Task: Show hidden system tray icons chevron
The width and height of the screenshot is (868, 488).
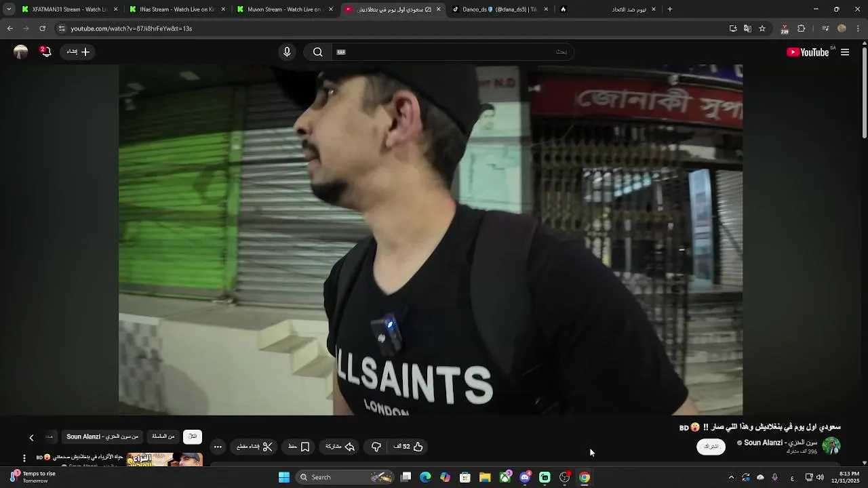Action: (x=731, y=477)
